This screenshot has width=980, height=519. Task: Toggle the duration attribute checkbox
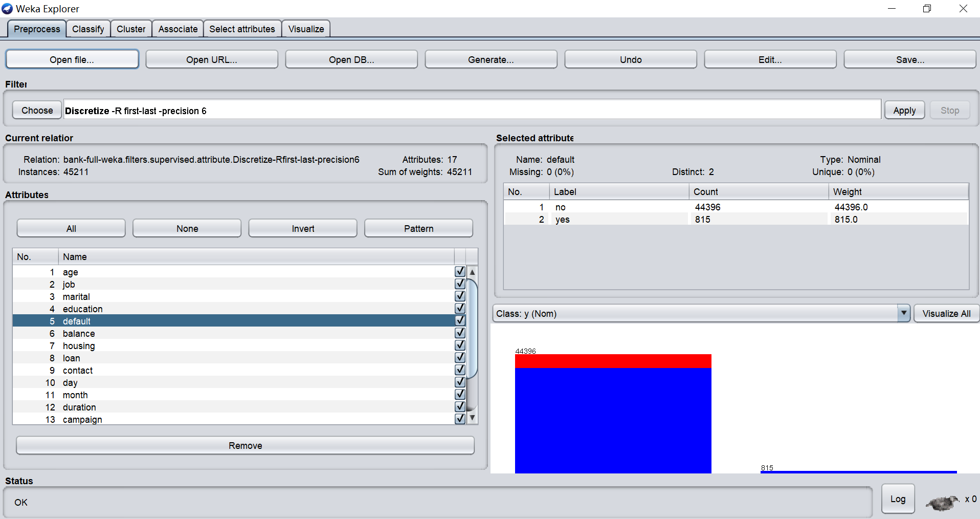[x=460, y=407]
